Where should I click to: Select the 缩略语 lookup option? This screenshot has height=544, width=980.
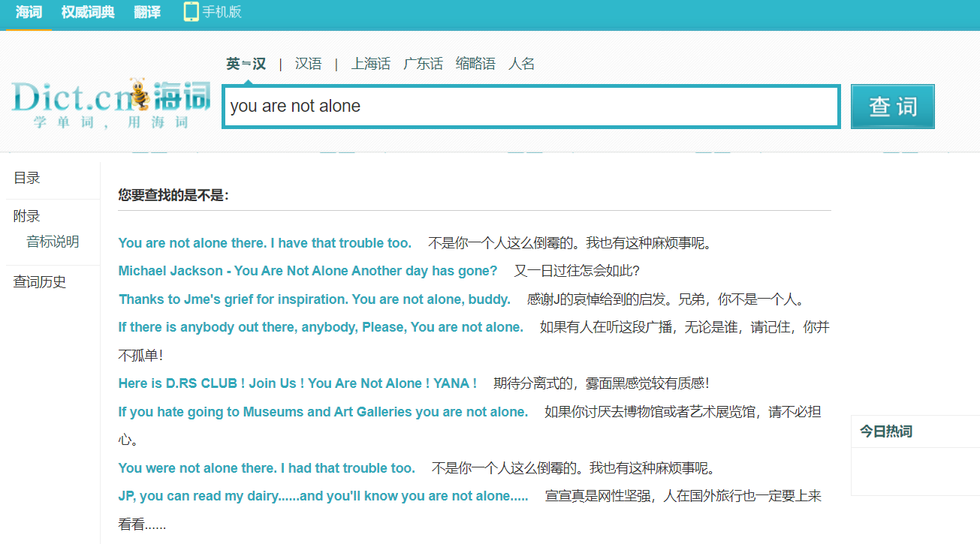coord(475,64)
